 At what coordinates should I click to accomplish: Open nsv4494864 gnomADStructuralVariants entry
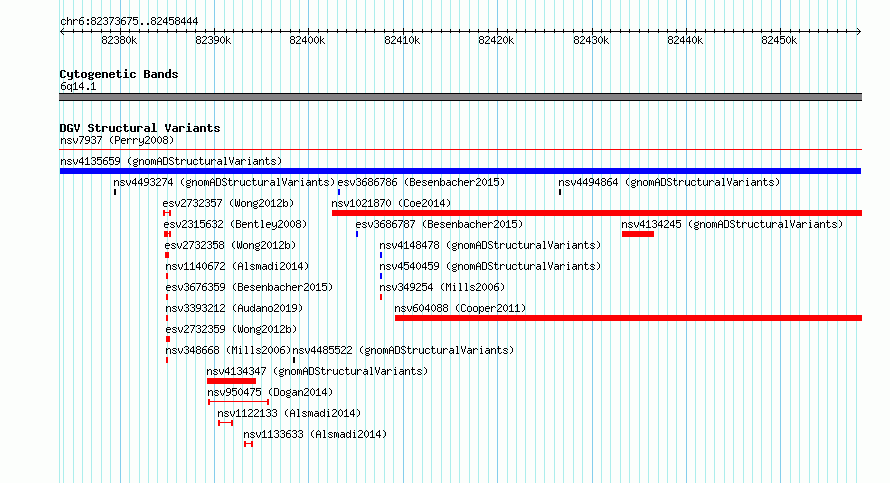click(x=669, y=182)
